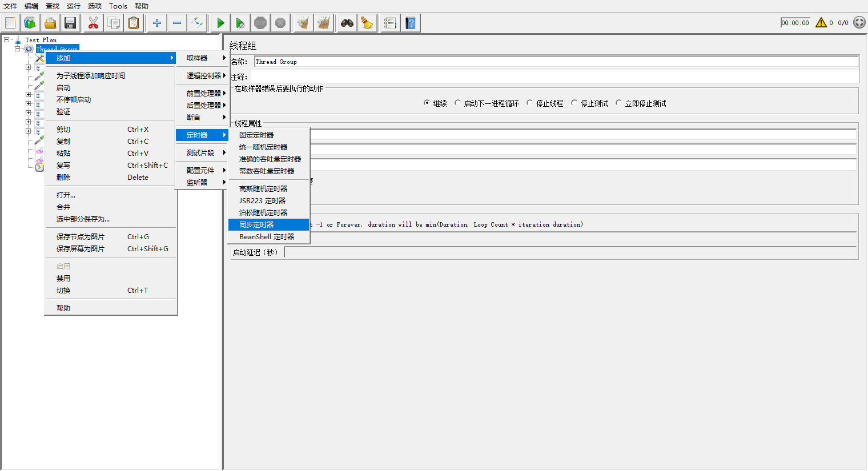Viewport: 868px width, 471px height.
Task: Open the Templates icon in the toolbar
Action: coord(30,23)
